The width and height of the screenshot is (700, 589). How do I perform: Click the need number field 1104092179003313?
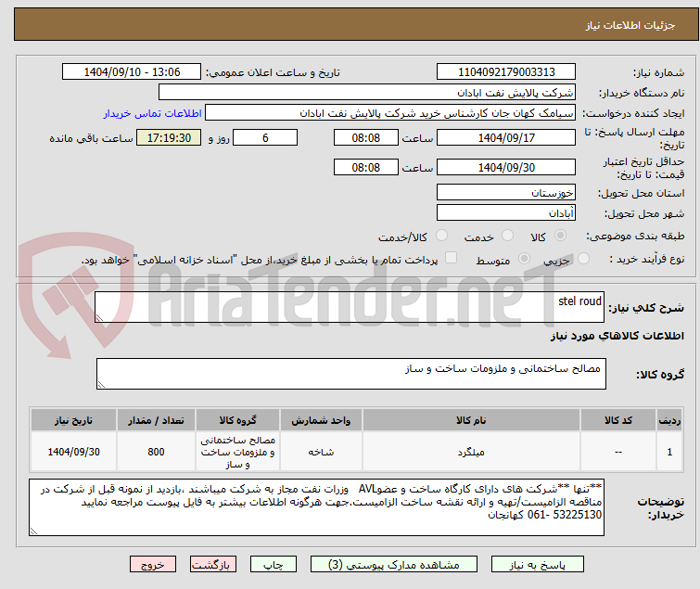click(x=506, y=72)
